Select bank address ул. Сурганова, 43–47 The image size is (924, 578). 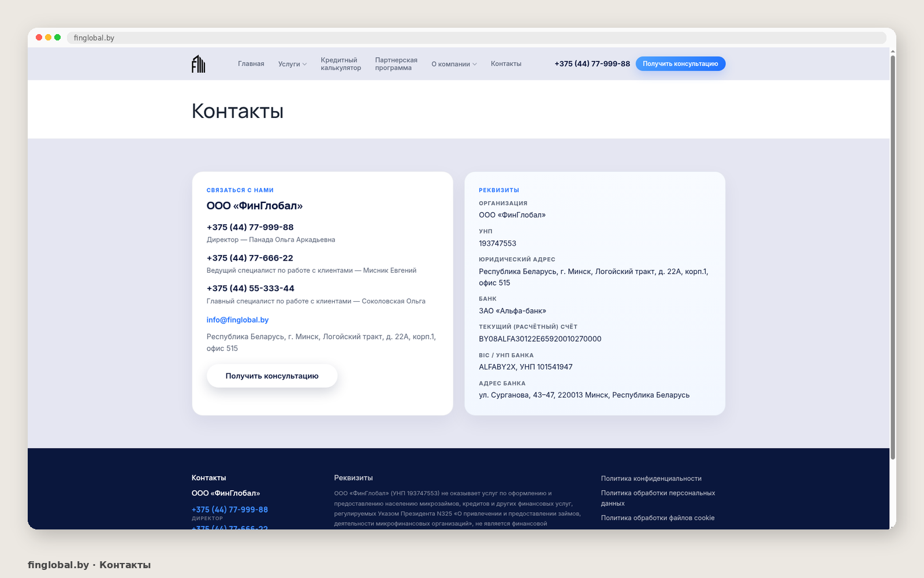point(584,395)
